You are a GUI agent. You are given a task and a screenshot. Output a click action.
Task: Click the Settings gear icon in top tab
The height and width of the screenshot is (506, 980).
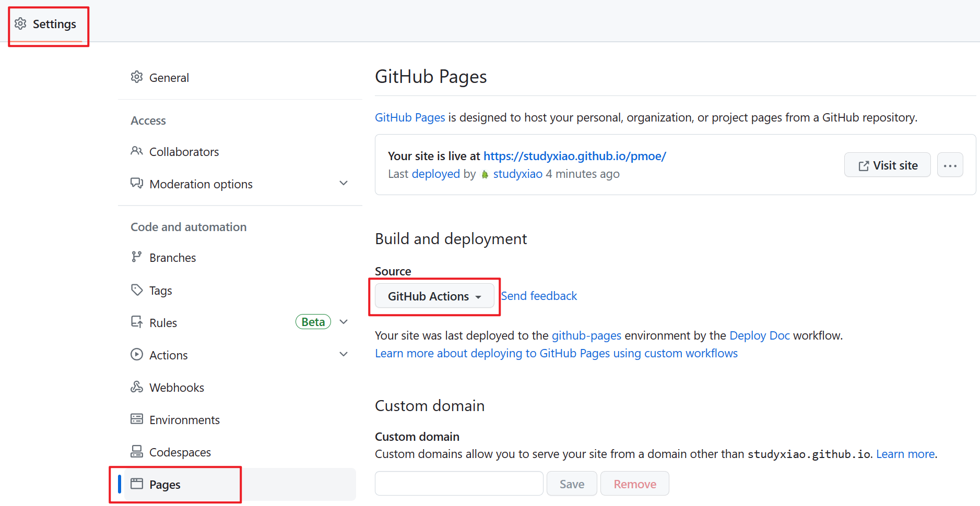click(x=20, y=24)
